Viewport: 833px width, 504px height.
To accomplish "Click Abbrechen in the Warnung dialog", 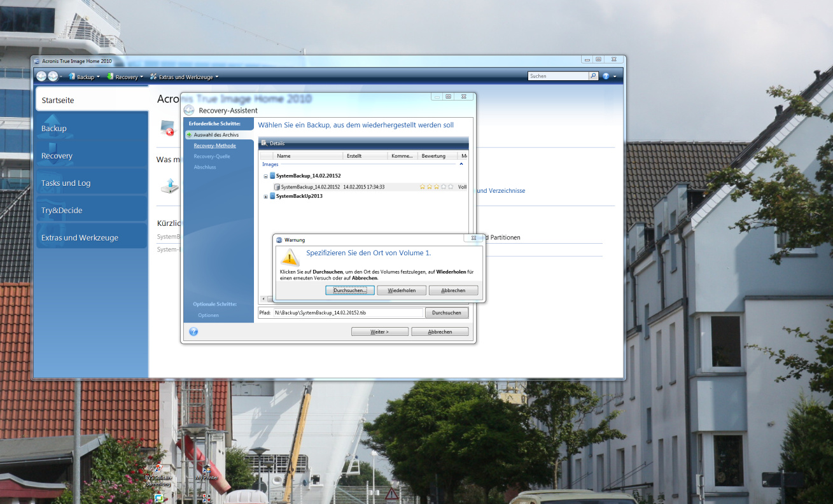I will coord(453,290).
